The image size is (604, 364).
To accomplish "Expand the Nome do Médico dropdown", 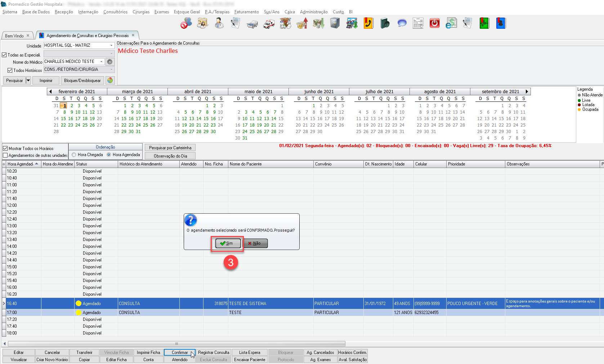I will pyautogui.click(x=101, y=62).
